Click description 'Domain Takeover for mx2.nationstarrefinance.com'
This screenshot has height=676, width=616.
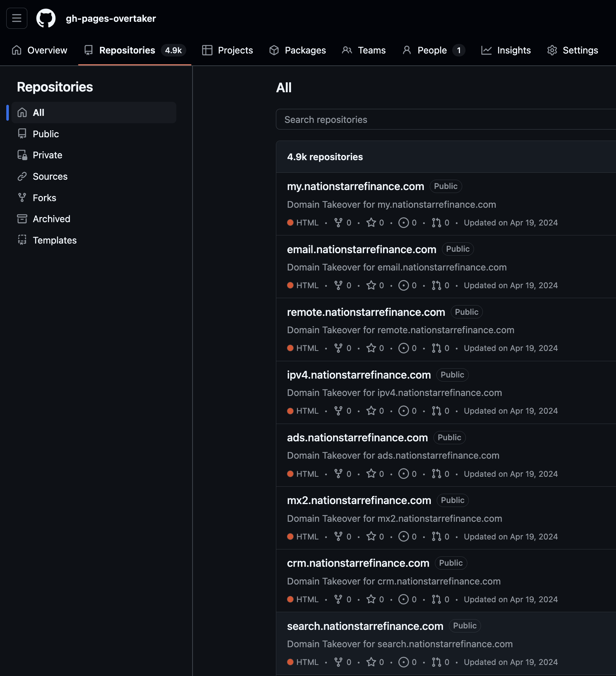coord(395,518)
